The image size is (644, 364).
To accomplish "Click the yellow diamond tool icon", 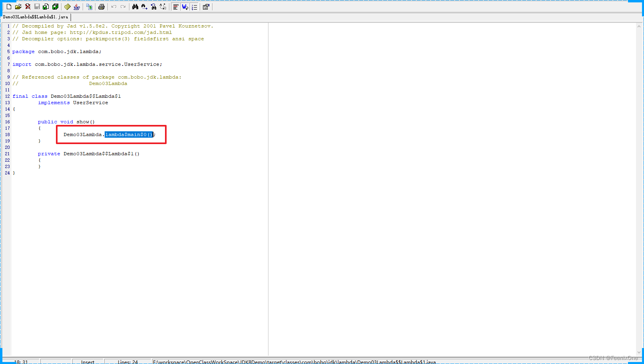I will (68, 7).
